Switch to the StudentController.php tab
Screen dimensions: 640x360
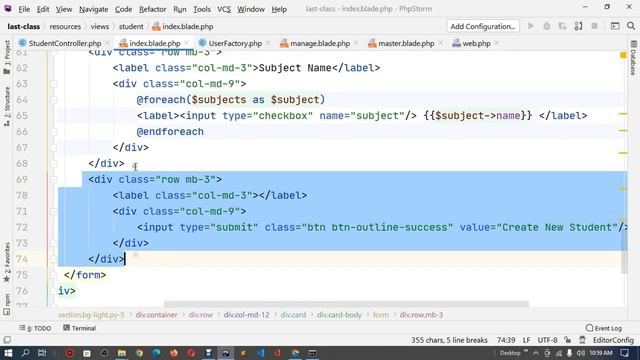pyautogui.click(x=64, y=43)
